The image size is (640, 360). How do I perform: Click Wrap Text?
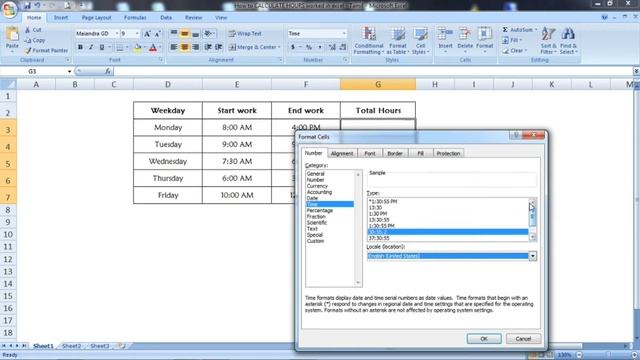tap(245, 33)
